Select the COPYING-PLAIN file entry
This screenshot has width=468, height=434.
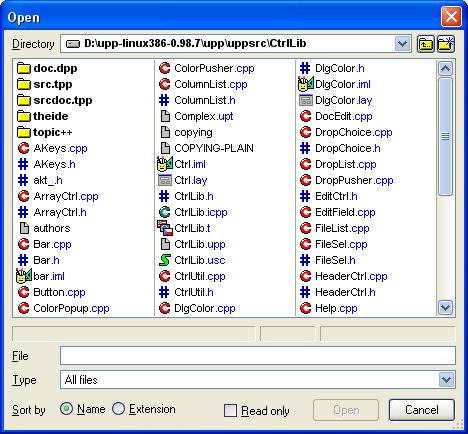(206, 148)
